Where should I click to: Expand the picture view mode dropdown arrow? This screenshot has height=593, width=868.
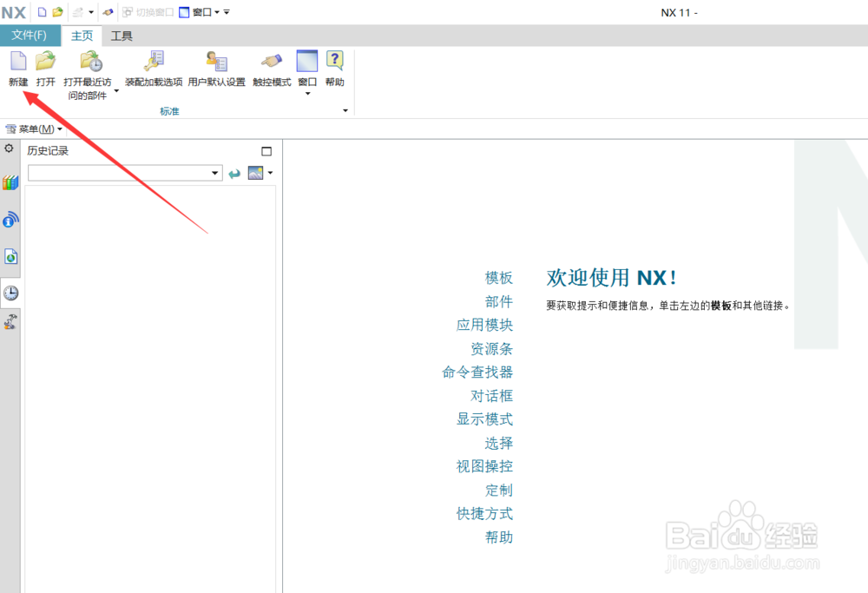tap(270, 173)
